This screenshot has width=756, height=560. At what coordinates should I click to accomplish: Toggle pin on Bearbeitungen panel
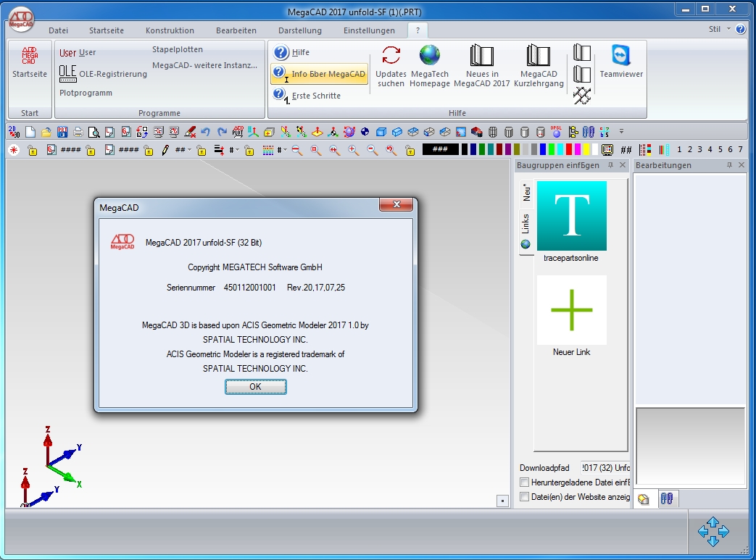pos(729,165)
